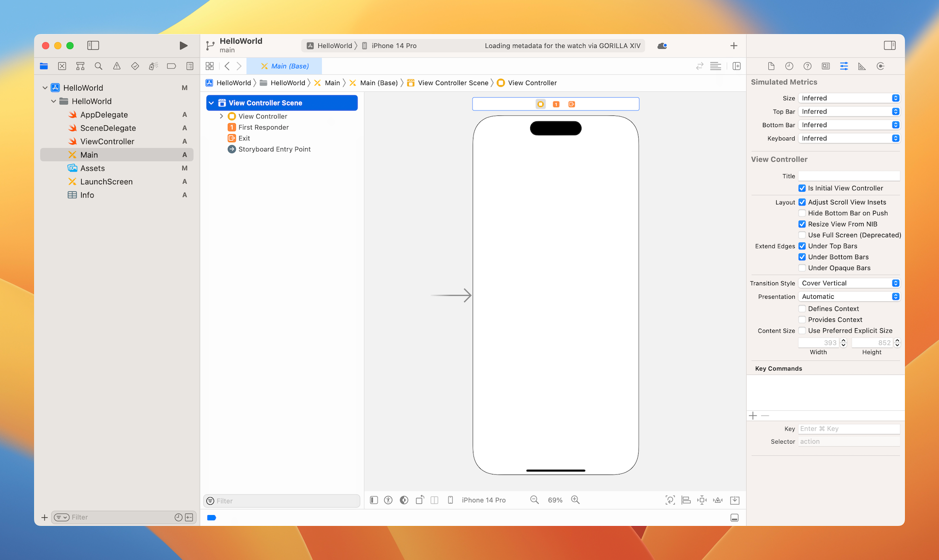Screen dimensions: 939x560
Task: Run the HelloWorld app
Action: click(x=183, y=45)
